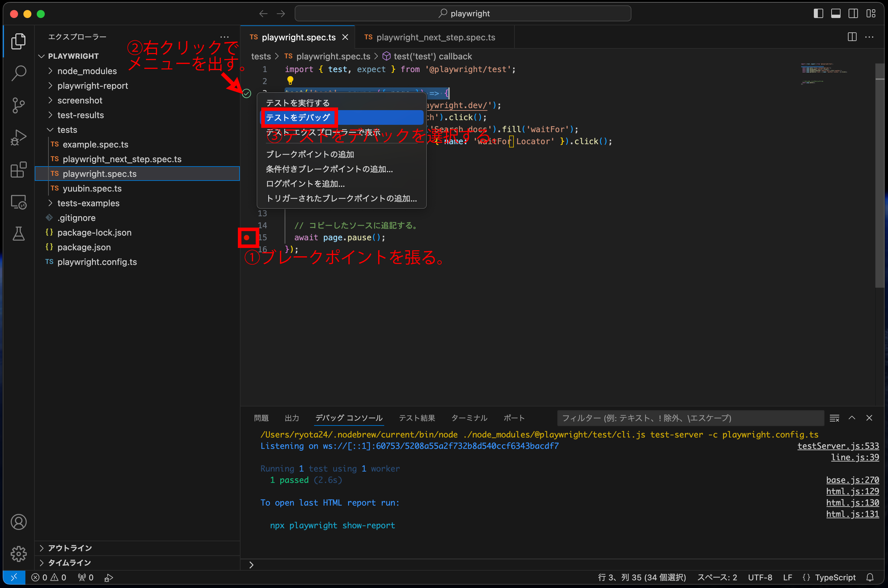
Task: Switch to the playwright_next_step.spec.ts tab
Action: [x=435, y=37]
